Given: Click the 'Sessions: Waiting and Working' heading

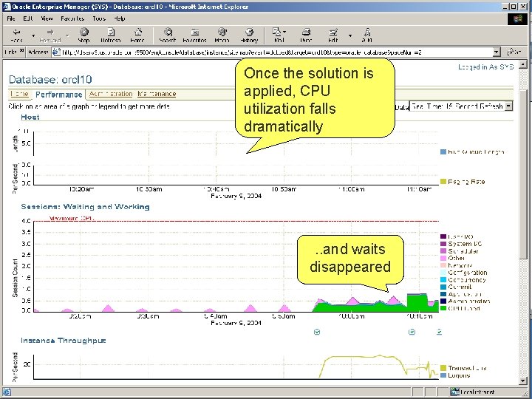Looking at the screenshot, I should coord(85,207).
